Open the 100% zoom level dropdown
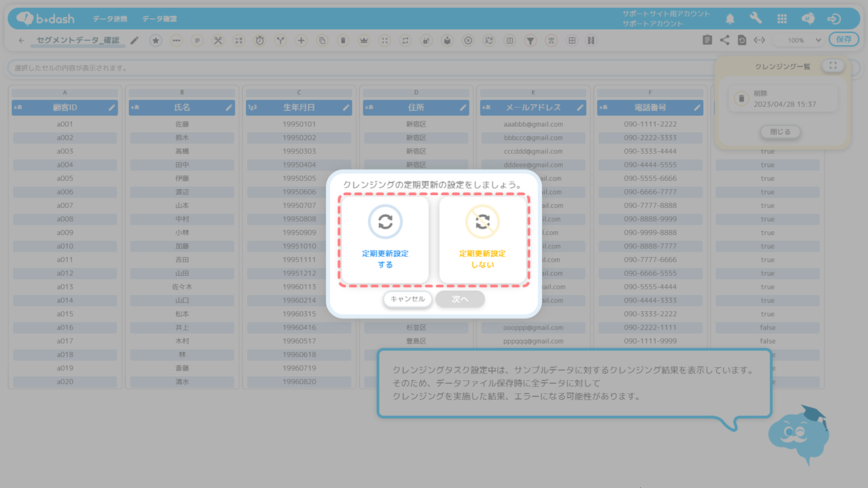 pyautogui.click(x=797, y=40)
